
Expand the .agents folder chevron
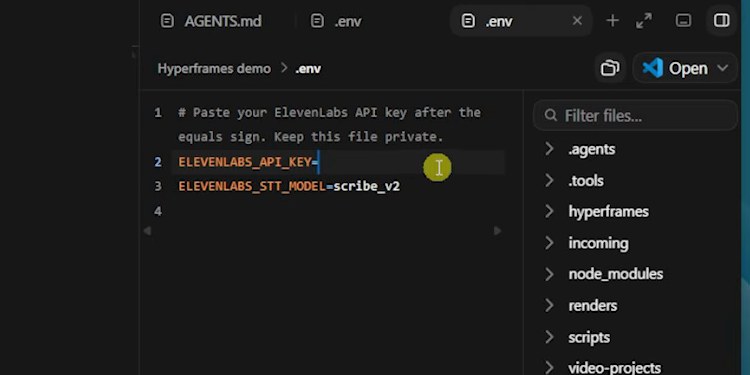pyautogui.click(x=550, y=149)
